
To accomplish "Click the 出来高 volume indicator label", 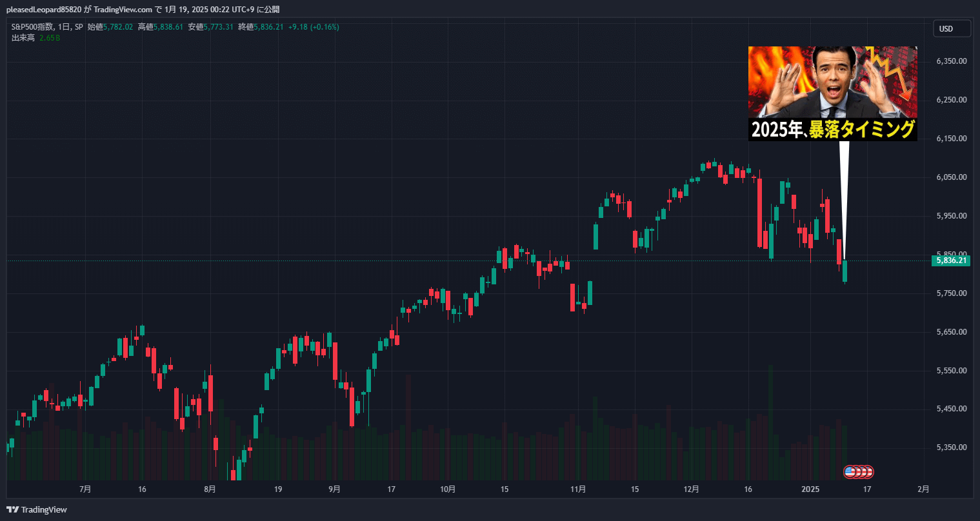I will (x=23, y=38).
